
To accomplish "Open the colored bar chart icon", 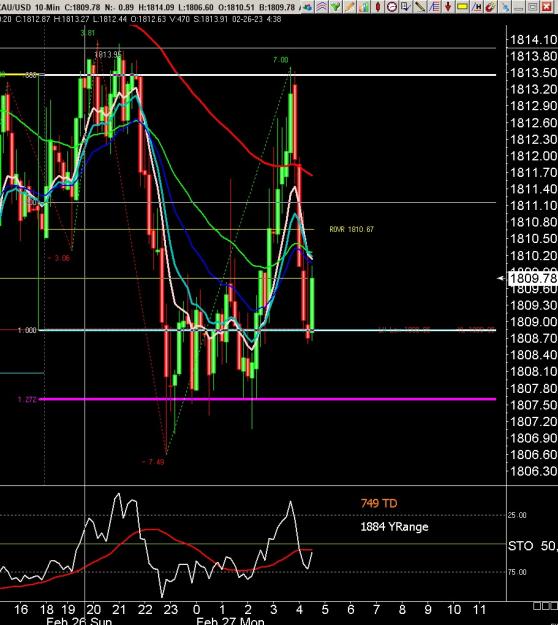I will (x=363, y=7).
